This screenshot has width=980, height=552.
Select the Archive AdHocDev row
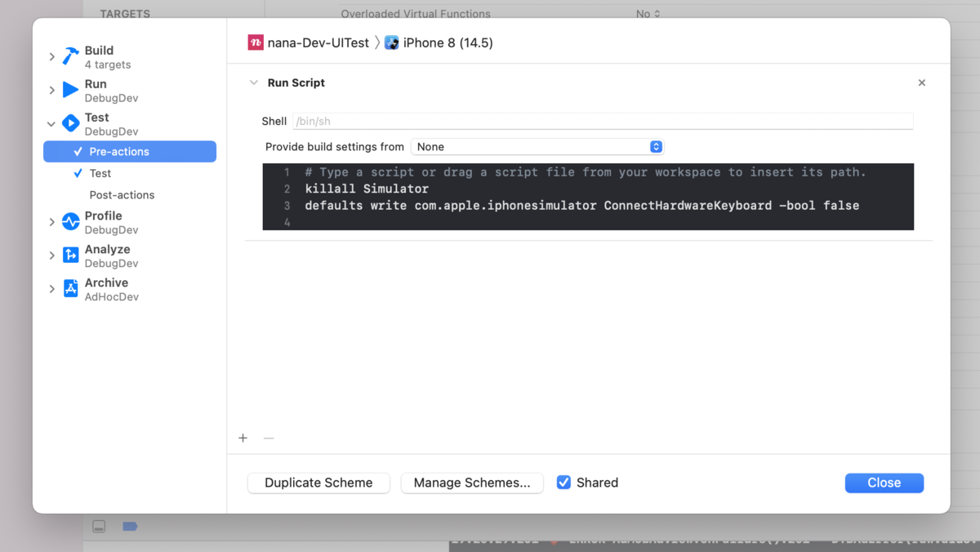coord(130,289)
